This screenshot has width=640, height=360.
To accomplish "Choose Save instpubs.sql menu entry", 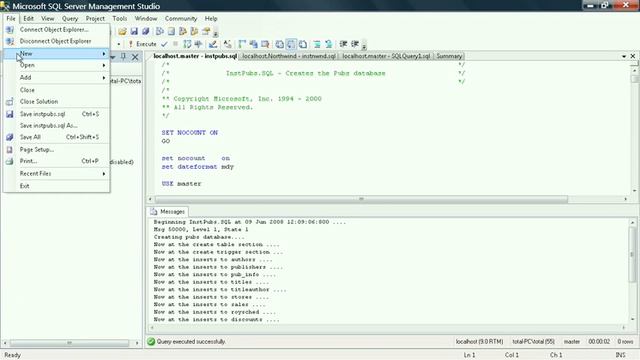I will 57,114.
